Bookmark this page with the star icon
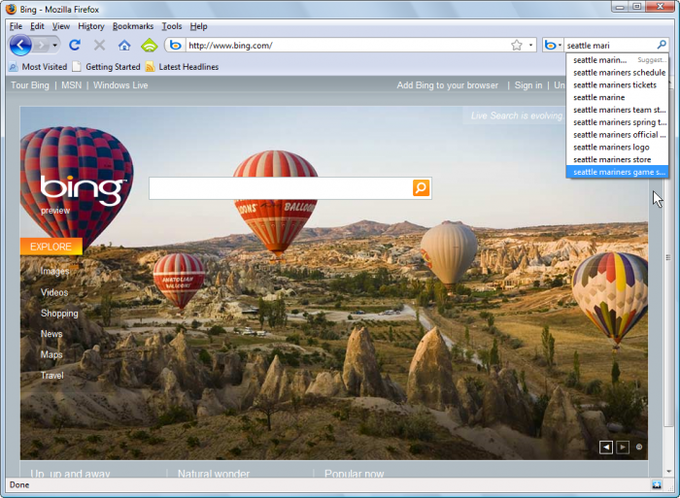The image size is (680, 498). pos(516,45)
